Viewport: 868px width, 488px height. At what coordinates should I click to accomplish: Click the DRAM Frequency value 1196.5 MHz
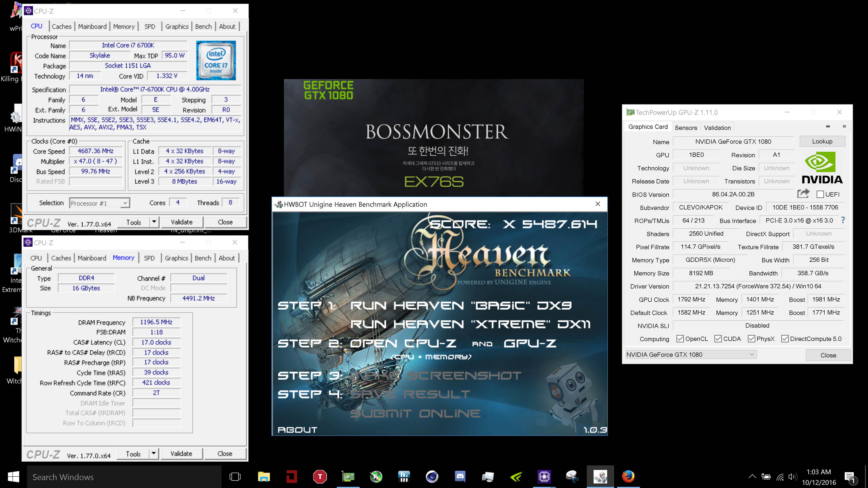[x=156, y=322]
